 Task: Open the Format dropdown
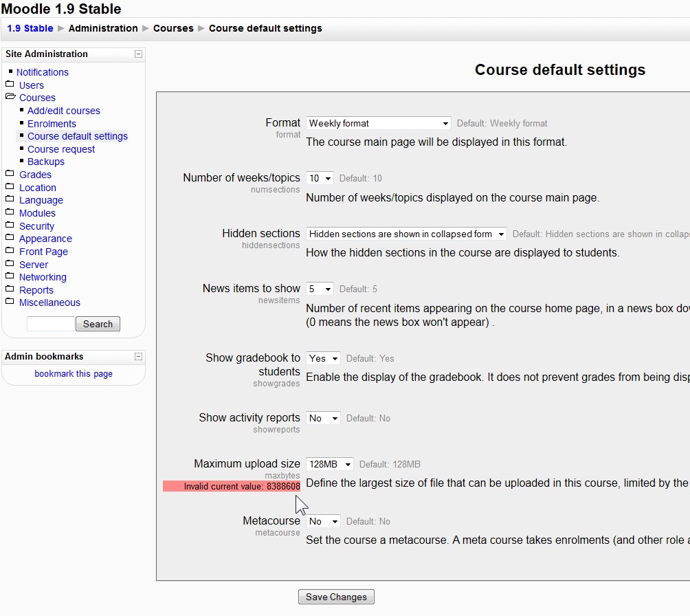click(x=379, y=123)
